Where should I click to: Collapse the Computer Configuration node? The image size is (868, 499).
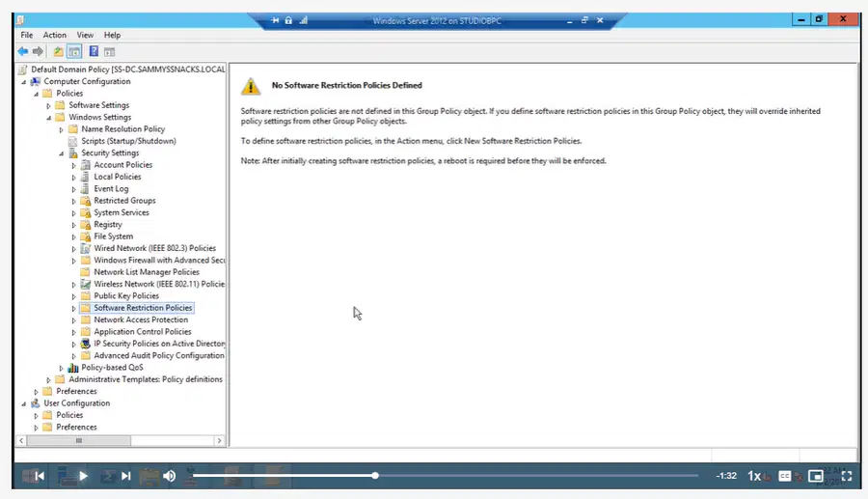tap(24, 82)
